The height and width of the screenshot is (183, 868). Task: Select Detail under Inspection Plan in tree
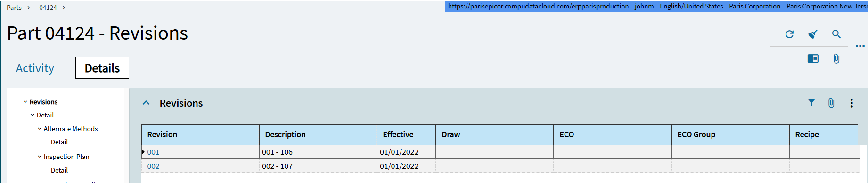tap(59, 170)
